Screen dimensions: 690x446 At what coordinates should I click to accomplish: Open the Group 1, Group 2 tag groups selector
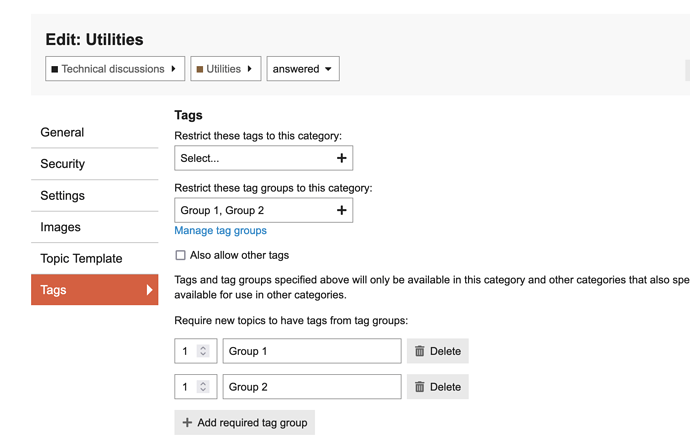click(264, 210)
